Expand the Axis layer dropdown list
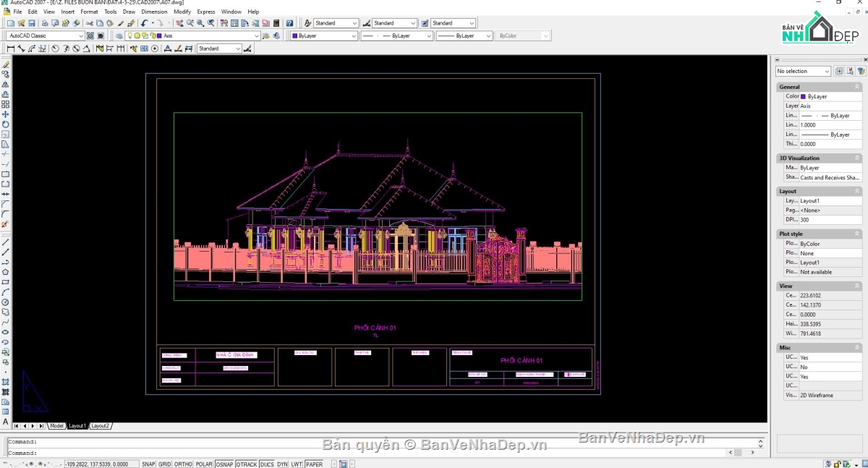Viewport: 868px width, 468px height. tap(256, 35)
